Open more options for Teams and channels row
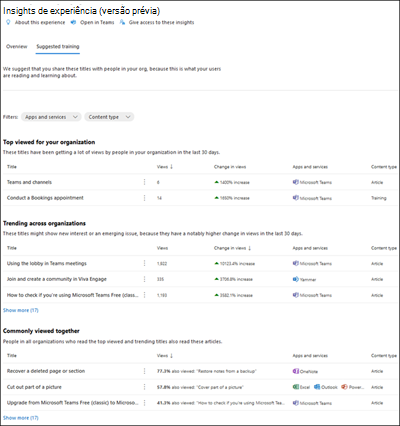The height and width of the screenshot is (426, 400). [x=144, y=182]
